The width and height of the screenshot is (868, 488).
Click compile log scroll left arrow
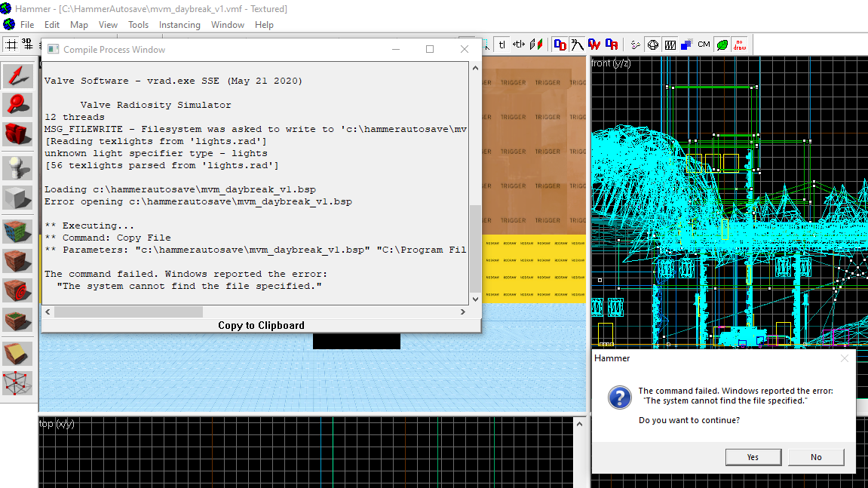click(48, 312)
